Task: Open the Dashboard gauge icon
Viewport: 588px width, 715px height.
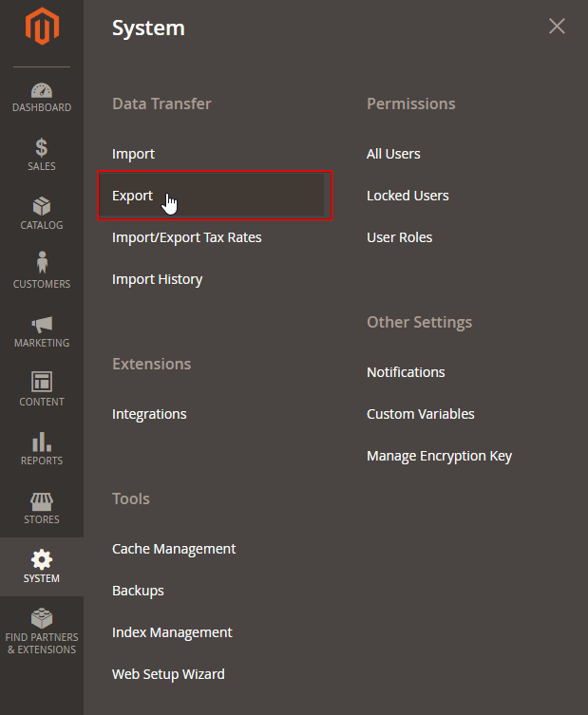Action: tap(42, 91)
